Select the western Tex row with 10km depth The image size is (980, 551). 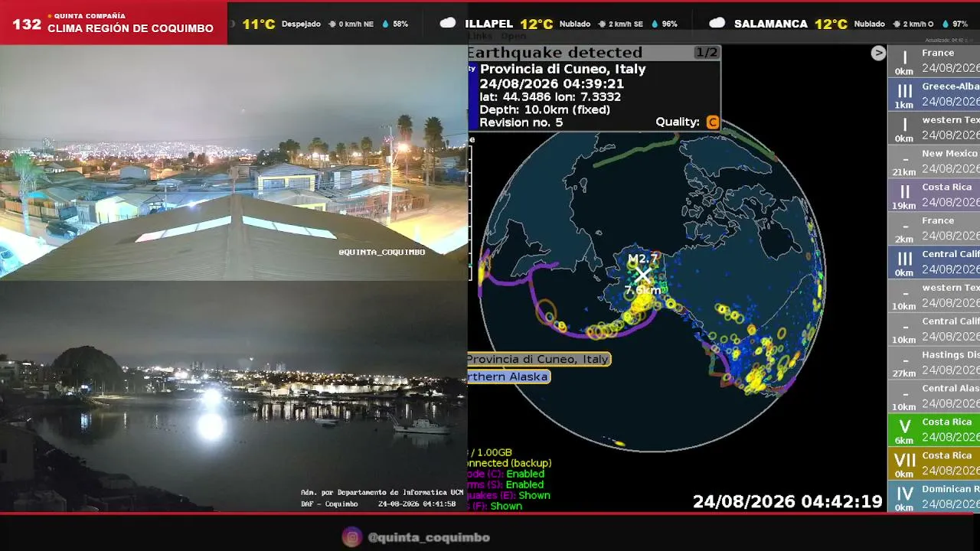click(x=934, y=297)
